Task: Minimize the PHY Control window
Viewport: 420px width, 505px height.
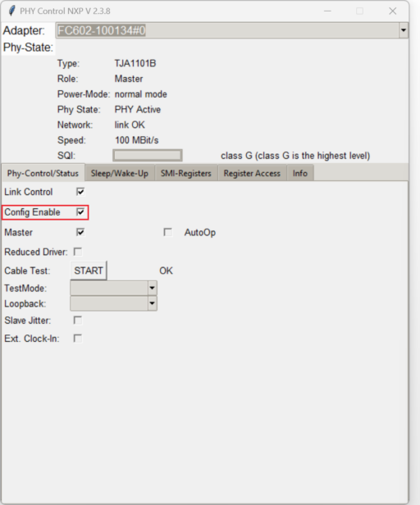Action: tap(327, 11)
